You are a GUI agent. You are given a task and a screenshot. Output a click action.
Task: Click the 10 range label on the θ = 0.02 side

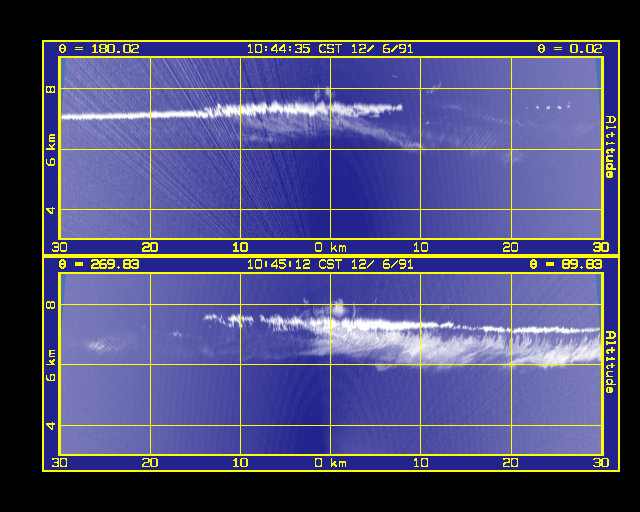(421, 247)
